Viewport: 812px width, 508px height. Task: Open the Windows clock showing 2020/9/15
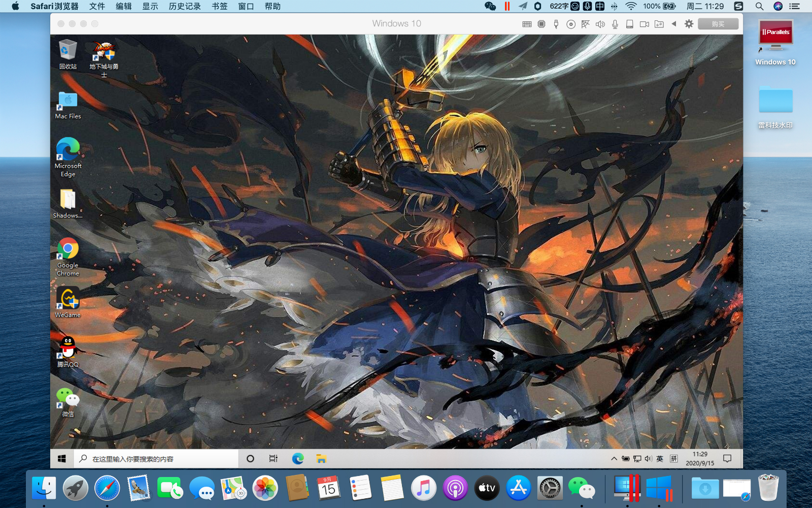[x=700, y=459]
